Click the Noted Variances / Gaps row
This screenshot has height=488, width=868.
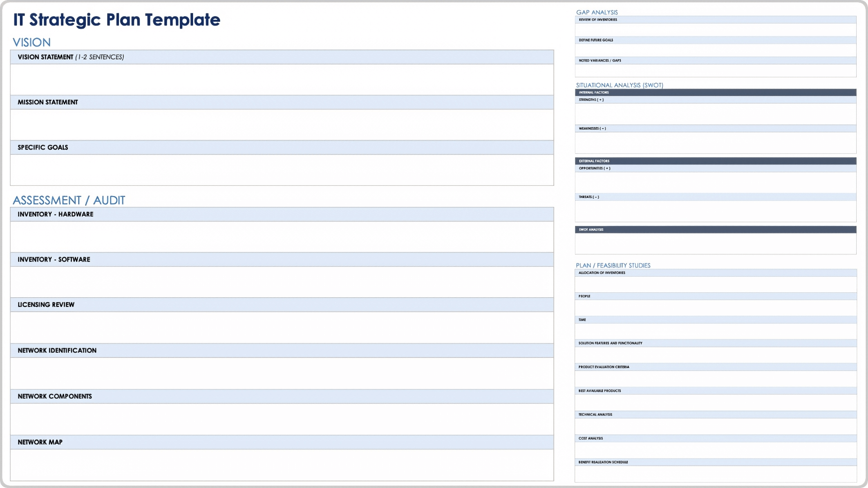point(716,61)
